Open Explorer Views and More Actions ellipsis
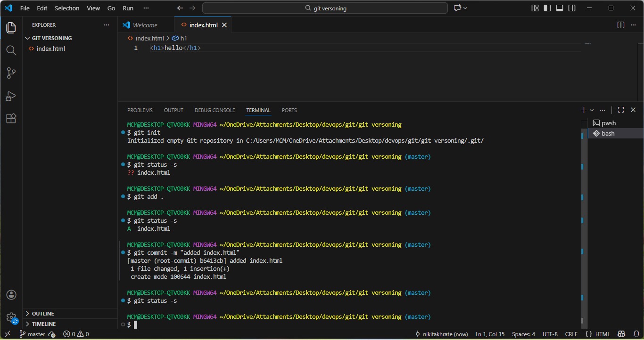Viewport: 644px width, 340px height. pos(107,25)
